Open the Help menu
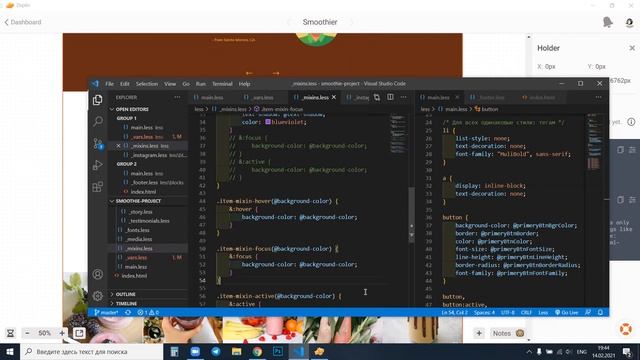640x360 pixels. [244, 84]
